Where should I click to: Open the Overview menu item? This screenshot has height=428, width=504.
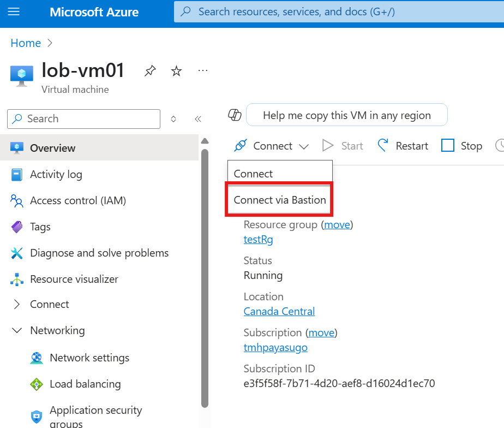click(99, 148)
